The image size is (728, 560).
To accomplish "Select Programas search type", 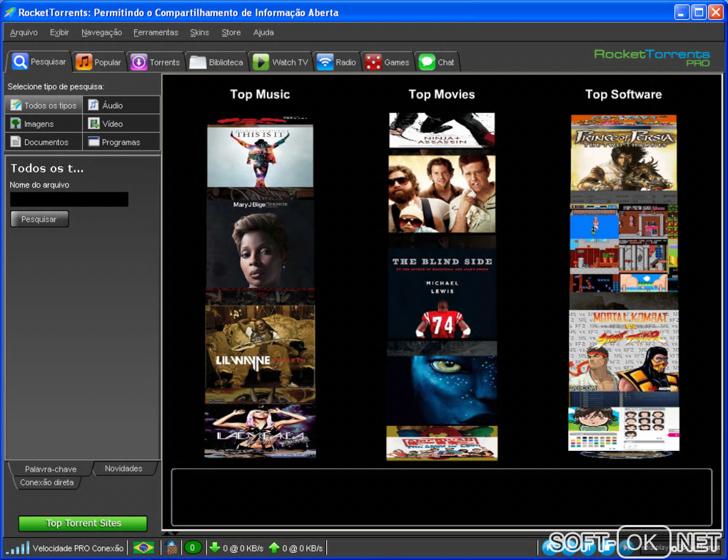I will pos(121,142).
